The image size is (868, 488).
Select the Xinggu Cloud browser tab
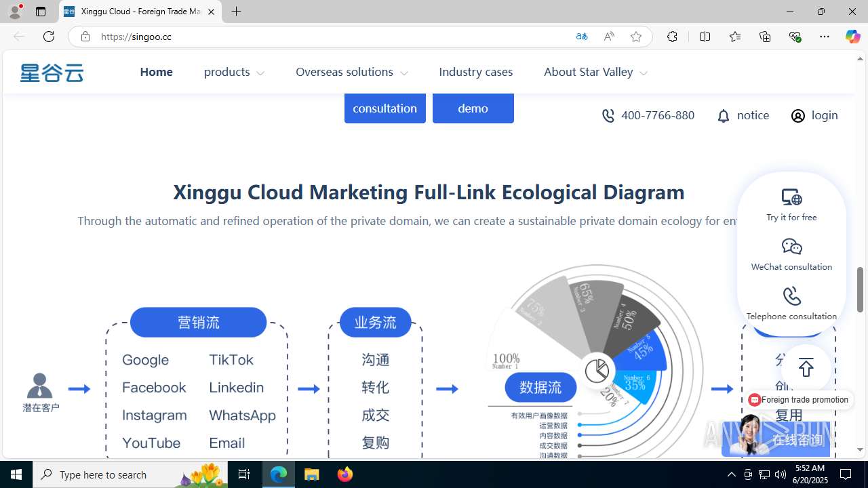coord(140,12)
